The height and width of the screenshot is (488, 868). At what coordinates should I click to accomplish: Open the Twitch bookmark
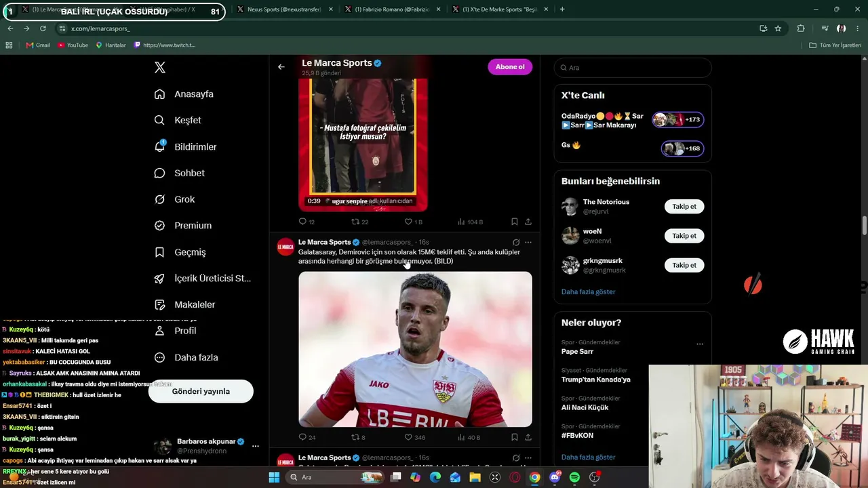coord(165,45)
